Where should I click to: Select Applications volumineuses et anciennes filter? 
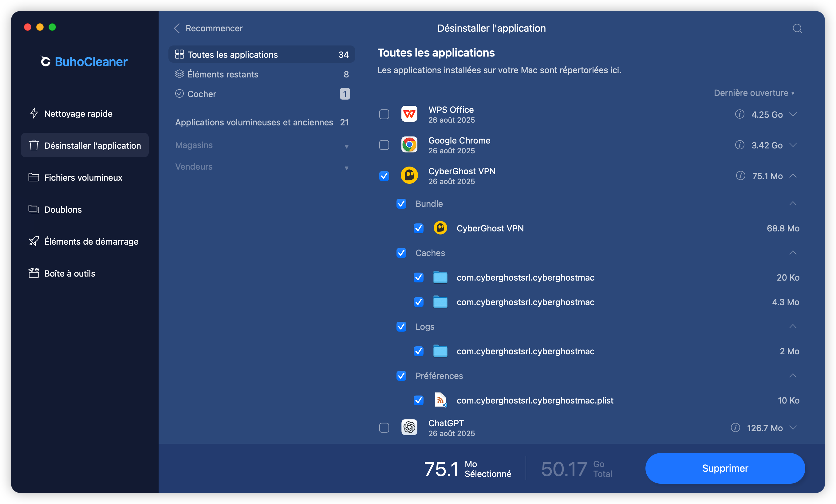[x=262, y=122]
